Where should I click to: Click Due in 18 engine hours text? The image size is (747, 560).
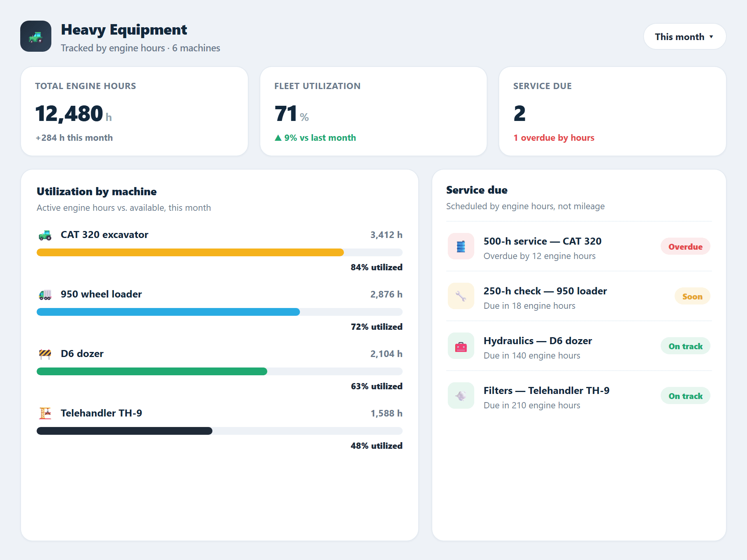[529, 306]
